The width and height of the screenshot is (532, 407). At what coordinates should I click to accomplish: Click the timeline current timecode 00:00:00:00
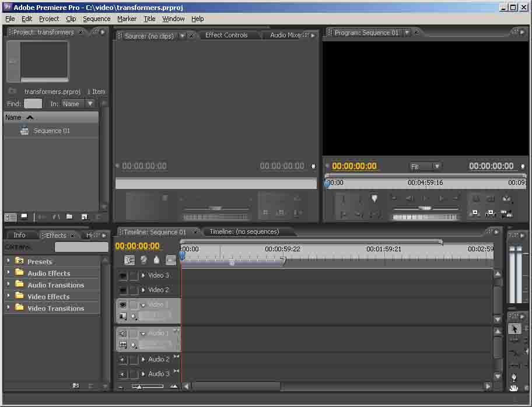pos(138,246)
